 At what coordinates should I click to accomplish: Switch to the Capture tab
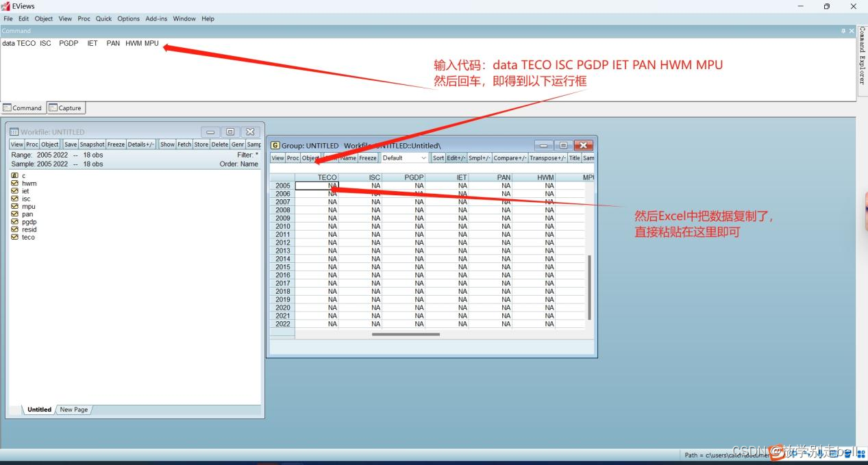point(66,108)
